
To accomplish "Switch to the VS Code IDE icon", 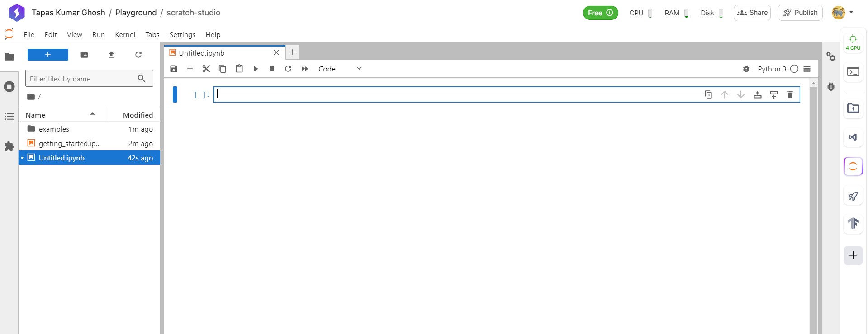I will coord(853,137).
